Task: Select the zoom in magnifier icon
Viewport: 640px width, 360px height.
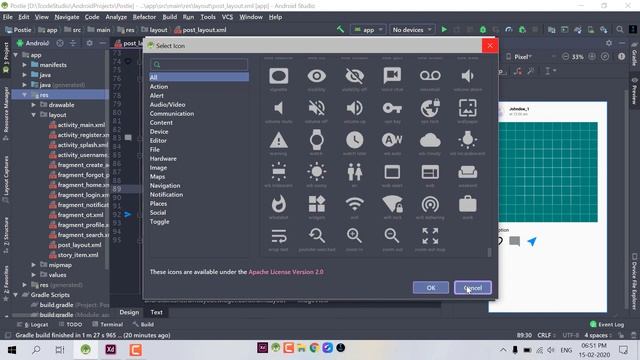Action: [x=354, y=236]
